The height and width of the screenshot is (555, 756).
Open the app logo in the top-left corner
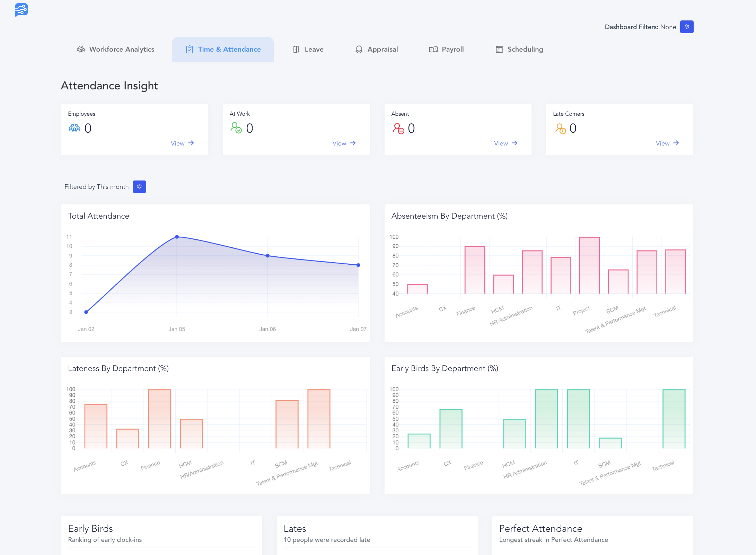21,10
